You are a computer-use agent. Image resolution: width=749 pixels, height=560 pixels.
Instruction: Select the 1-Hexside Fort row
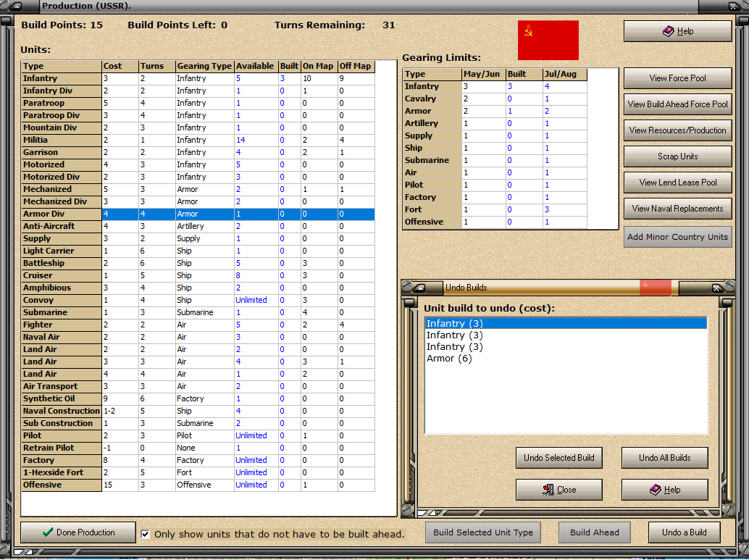click(x=198, y=472)
